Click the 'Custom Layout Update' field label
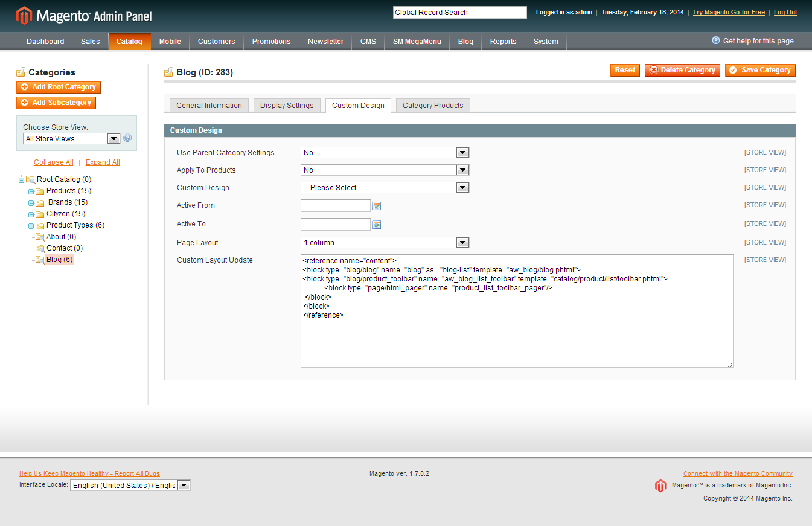The image size is (812, 526). (x=215, y=261)
